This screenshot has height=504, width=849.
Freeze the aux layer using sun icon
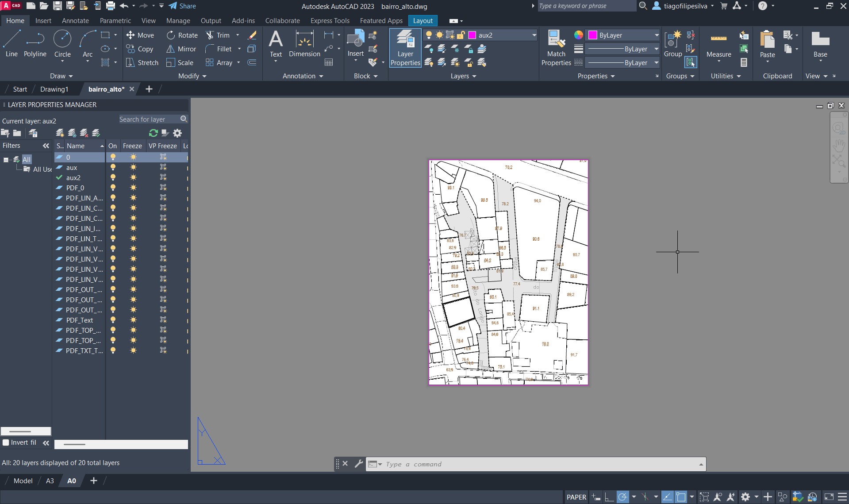coord(133,168)
